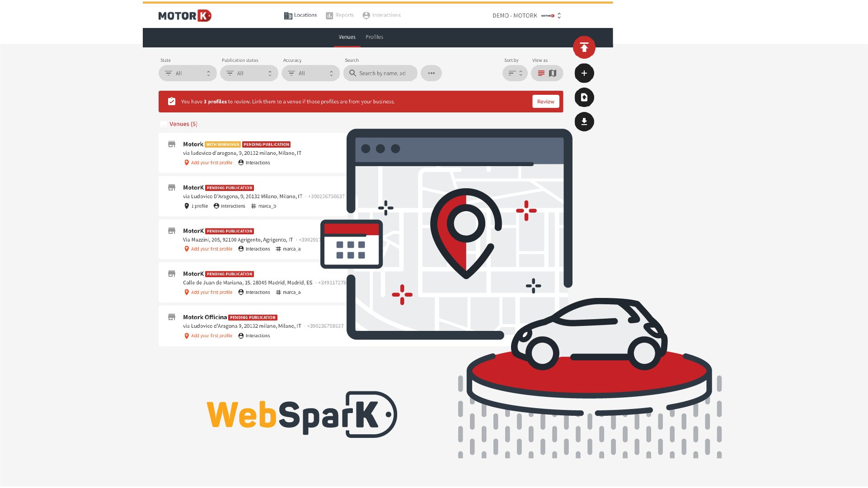Click the add new venue plus icon

584,73
